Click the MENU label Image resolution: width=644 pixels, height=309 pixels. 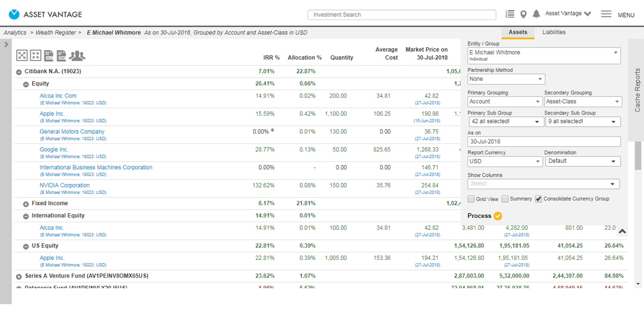pyautogui.click(x=626, y=15)
